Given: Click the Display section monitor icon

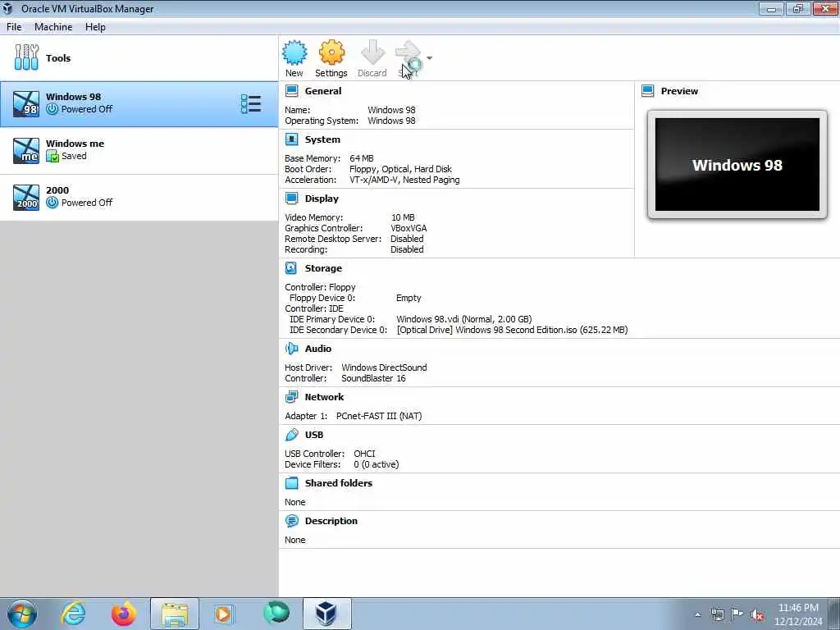Looking at the screenshot, I should point(291,199).
